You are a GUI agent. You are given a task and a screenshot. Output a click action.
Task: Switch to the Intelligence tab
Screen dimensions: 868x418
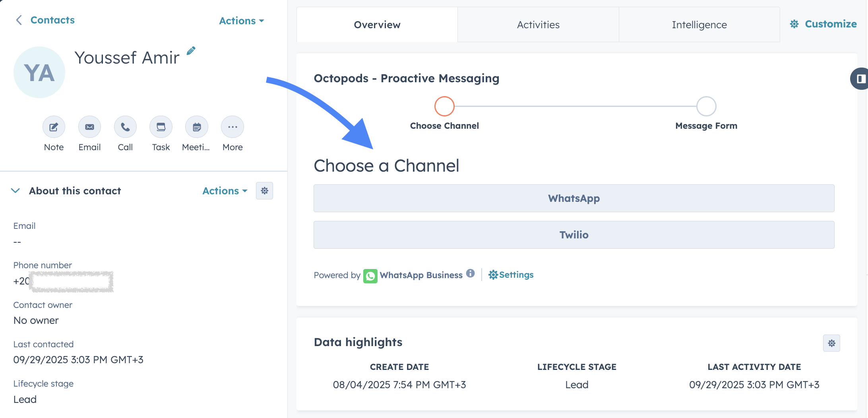pyautogui.click(x=699, y=25)
